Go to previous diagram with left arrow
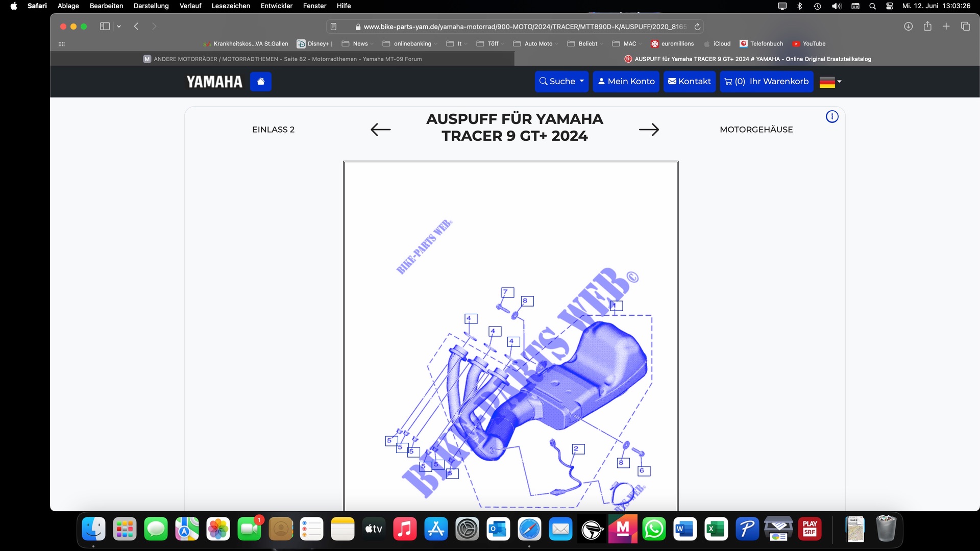Viewport: 980px width, 551px height. tap(380, 130)
